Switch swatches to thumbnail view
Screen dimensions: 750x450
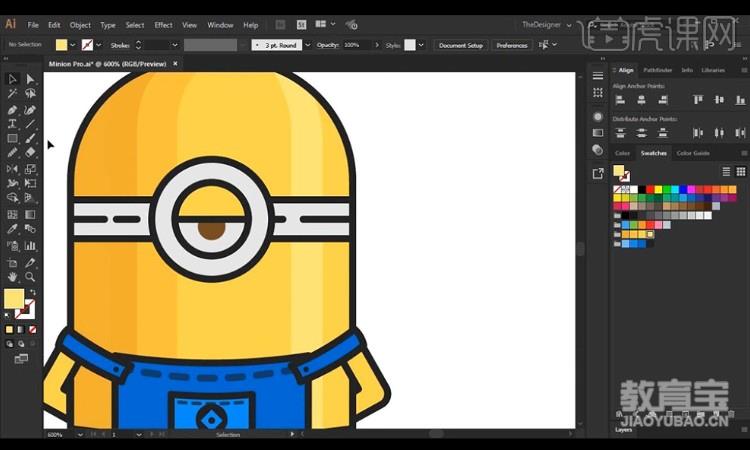(741, 171)
